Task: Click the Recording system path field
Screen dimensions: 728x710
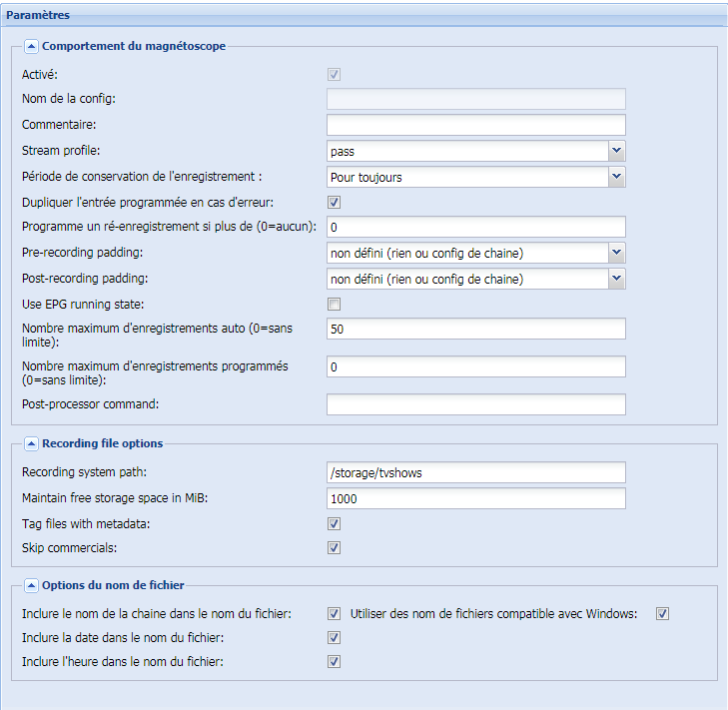Action: pos(476,472)
